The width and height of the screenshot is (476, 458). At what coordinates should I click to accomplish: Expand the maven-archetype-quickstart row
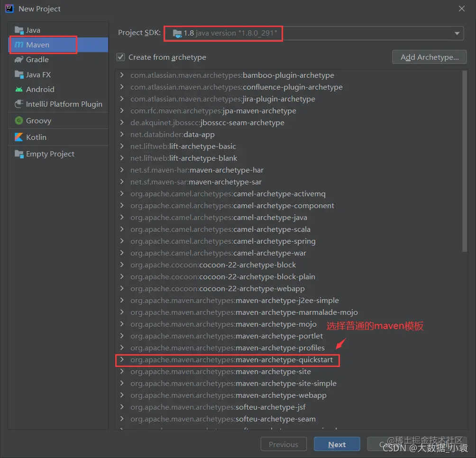coord(122,360)
